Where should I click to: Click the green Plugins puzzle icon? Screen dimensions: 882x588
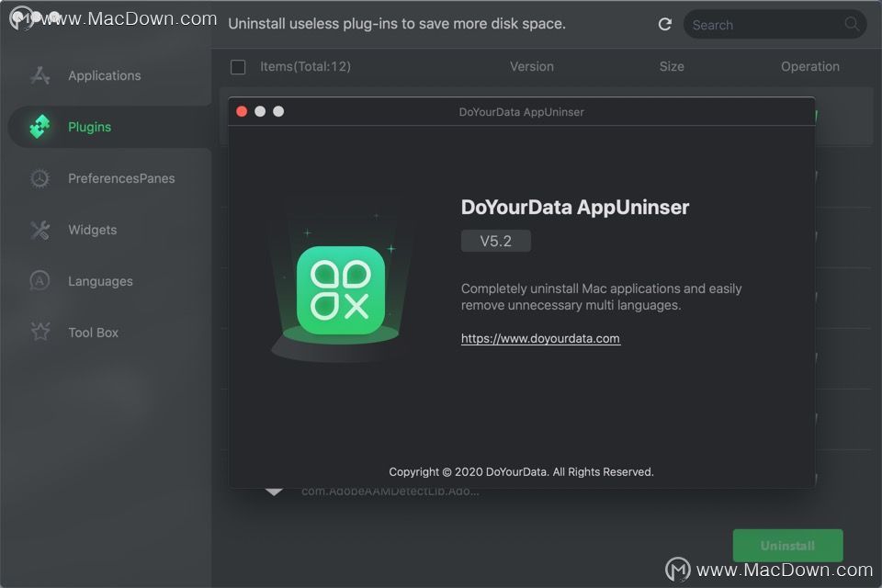point(40,127)
